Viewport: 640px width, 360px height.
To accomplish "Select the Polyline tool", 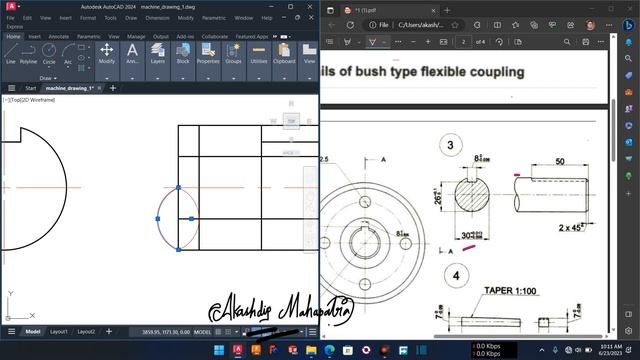I will tap(28, 54).
